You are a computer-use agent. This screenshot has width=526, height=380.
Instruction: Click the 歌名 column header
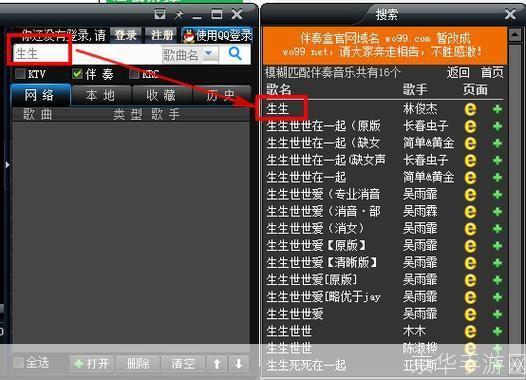point(278,90)
